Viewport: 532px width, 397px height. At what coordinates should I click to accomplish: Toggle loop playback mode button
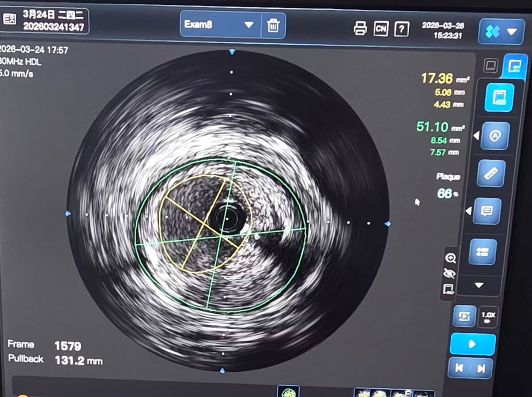tap(465, 316)
